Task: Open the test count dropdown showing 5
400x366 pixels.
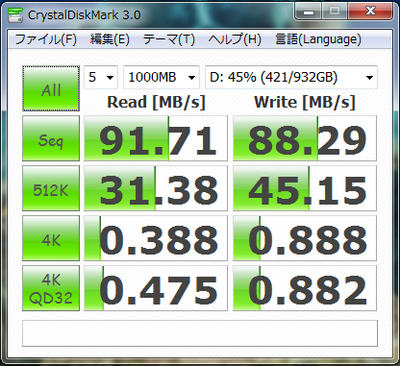Action: coord(101,78)
